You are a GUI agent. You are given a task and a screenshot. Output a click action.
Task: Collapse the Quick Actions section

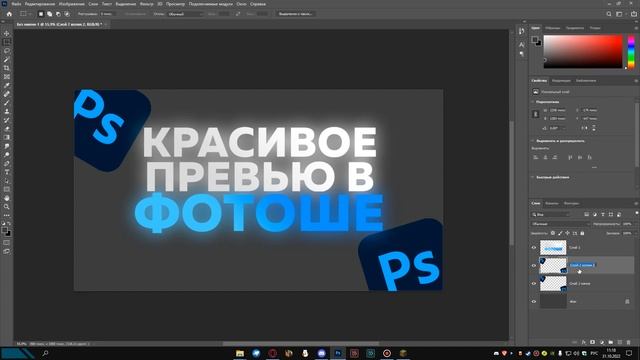(x=533, y=177)
